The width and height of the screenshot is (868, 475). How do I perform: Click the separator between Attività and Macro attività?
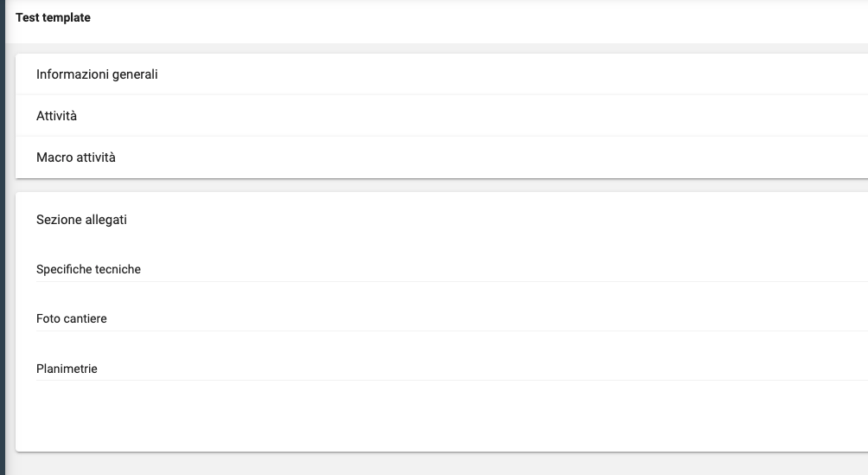pos(432,136)
